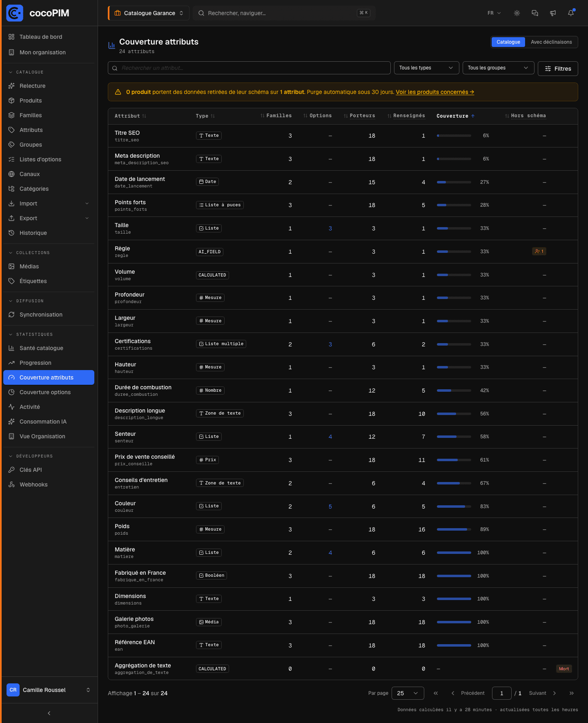Click the Titre SEO coverage bar
The width and height of the screenshot is (588, 723).
point(454,136)
